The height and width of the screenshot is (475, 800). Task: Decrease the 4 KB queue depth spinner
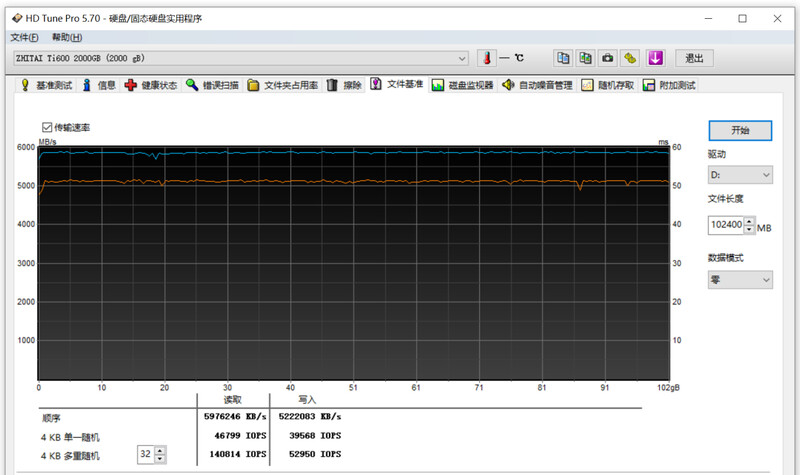pos(160,459)
